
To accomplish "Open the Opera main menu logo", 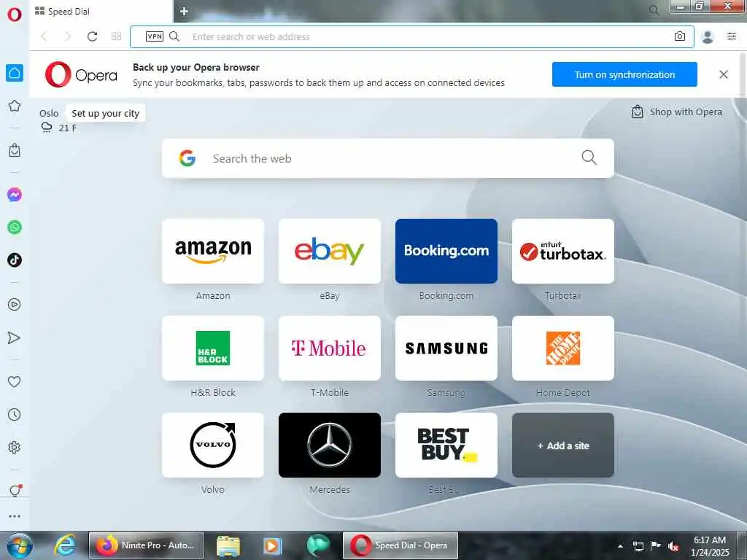I will tap(15, 15).
